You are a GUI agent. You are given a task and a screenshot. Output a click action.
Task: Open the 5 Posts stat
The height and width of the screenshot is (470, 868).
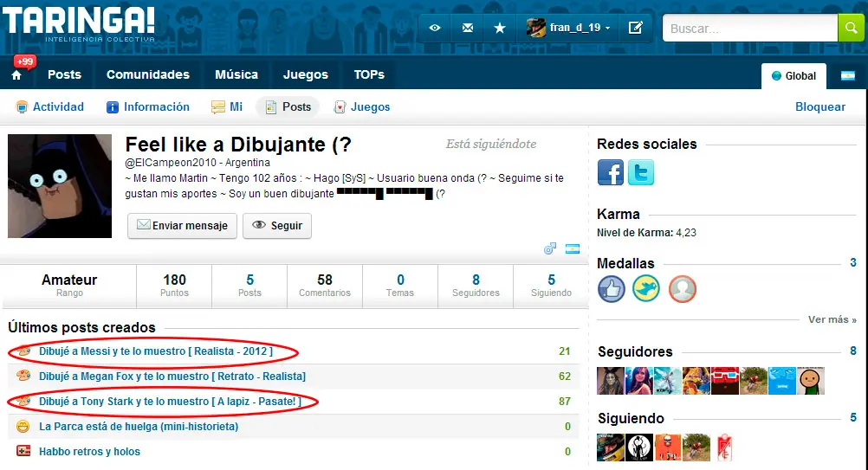click(249, 286)
